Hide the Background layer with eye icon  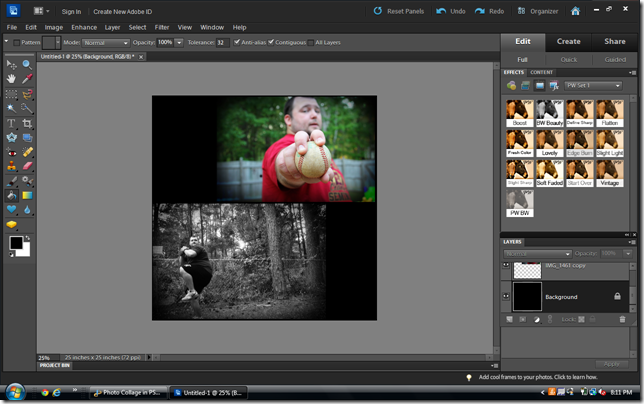coord(506,296)
